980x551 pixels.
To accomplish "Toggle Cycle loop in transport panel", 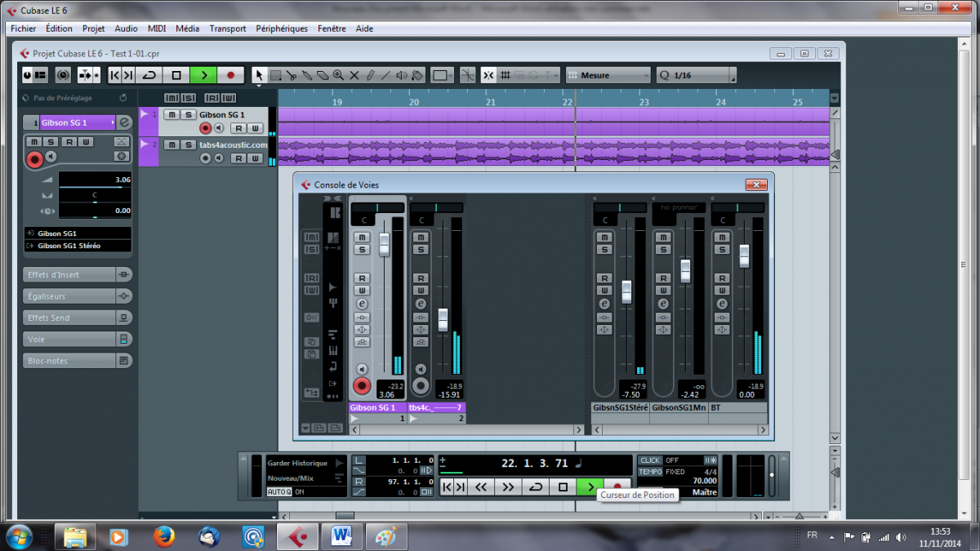I will tap(536, 487).
